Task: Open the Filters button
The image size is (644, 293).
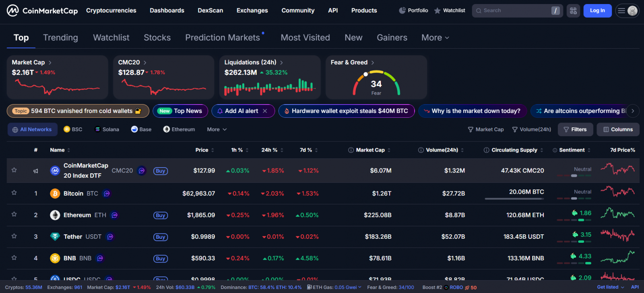Action: 575,129
